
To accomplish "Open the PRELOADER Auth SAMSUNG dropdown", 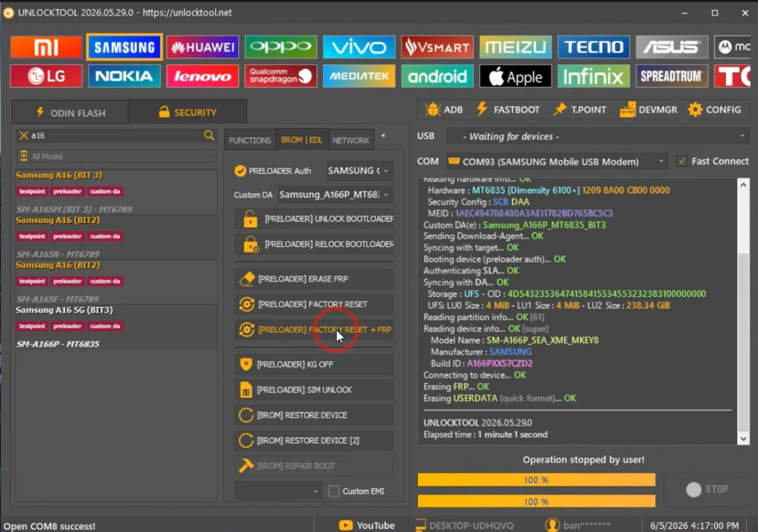I will click(x=358, y=171).
